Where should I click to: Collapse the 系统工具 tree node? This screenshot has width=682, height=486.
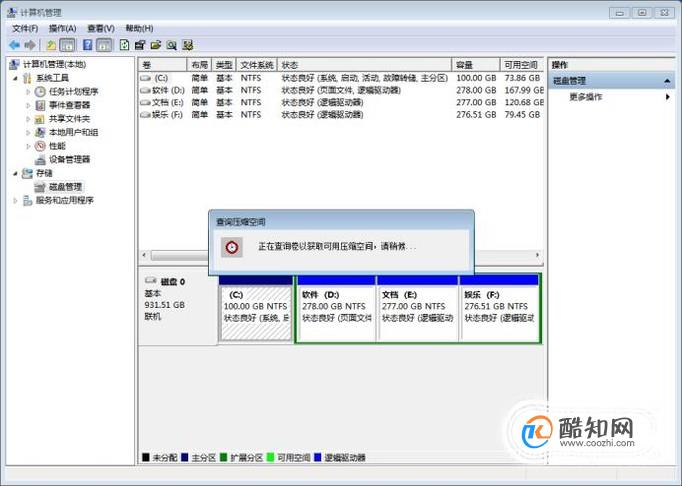(15, 78)
